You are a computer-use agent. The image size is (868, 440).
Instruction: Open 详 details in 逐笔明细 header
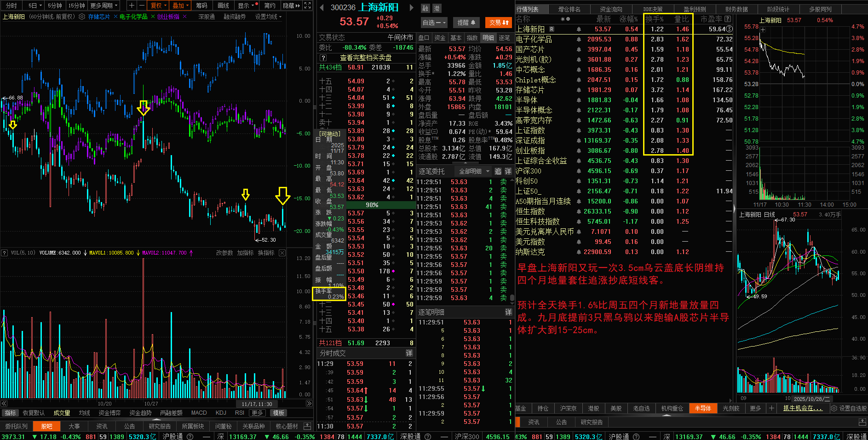tap(508, 312)
